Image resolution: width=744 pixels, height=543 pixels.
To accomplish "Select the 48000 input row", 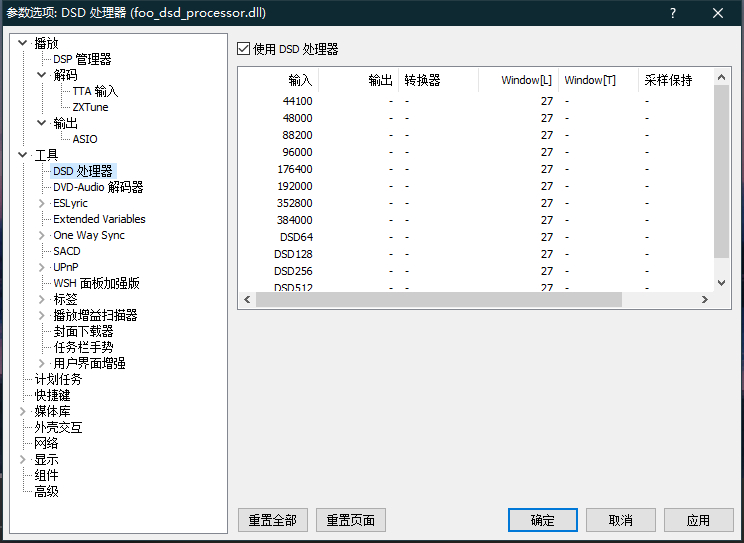I will 476,118.
